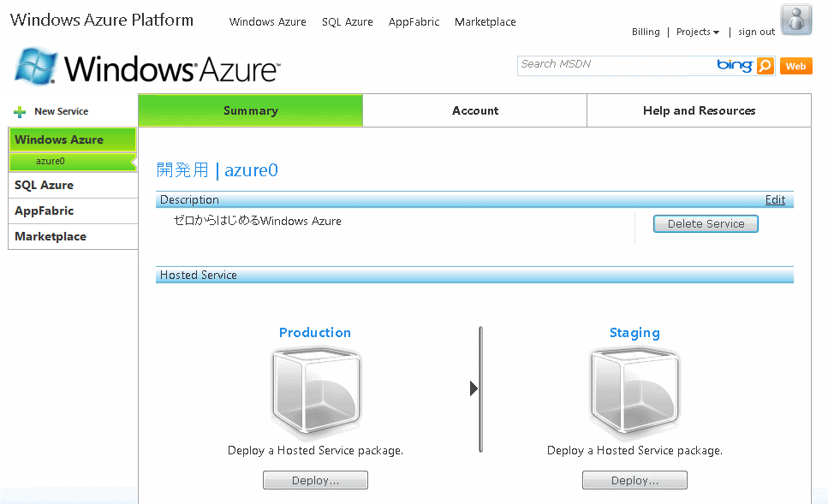This screenshot has width=828, height=504.
Task: Select azure0 service in sidebar
Action: point(72,162)
